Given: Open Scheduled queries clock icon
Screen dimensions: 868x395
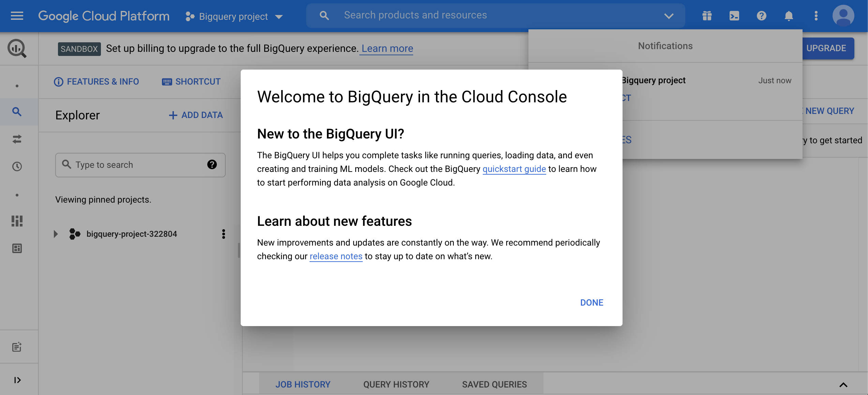Looking at the screenshot, I should (17, 166).
